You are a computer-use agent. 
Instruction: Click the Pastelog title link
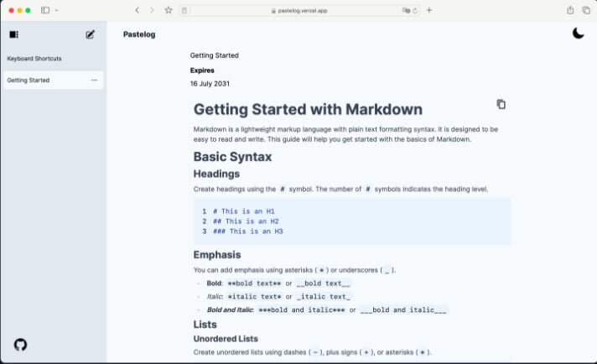[139, 34]
